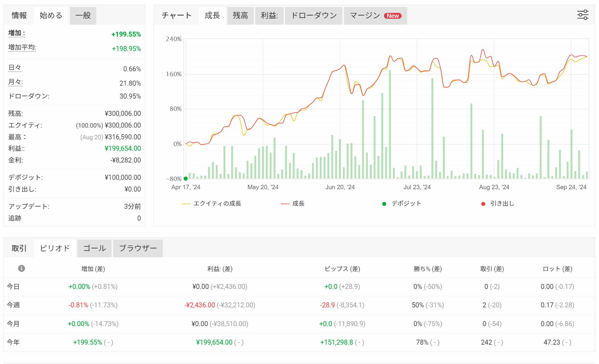Click the red New badge on margin tab
The height and width of the screenshot is (364, 599).
(392, 16)
